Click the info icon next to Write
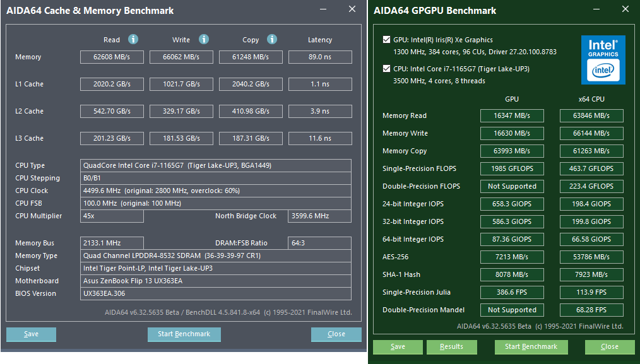 [204, 39]
